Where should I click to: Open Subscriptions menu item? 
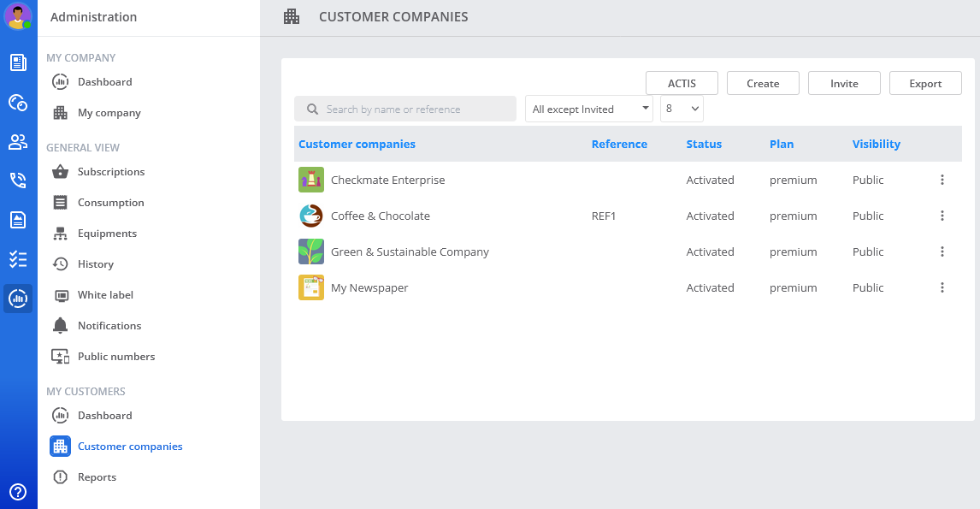click(x=111, y=171)
